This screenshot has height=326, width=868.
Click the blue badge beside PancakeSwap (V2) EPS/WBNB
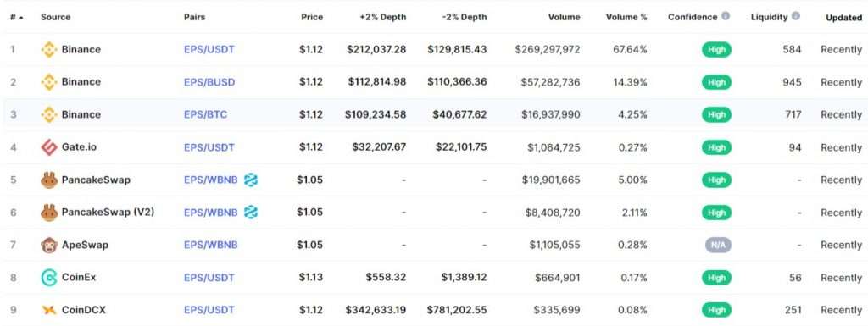point(251,213)
